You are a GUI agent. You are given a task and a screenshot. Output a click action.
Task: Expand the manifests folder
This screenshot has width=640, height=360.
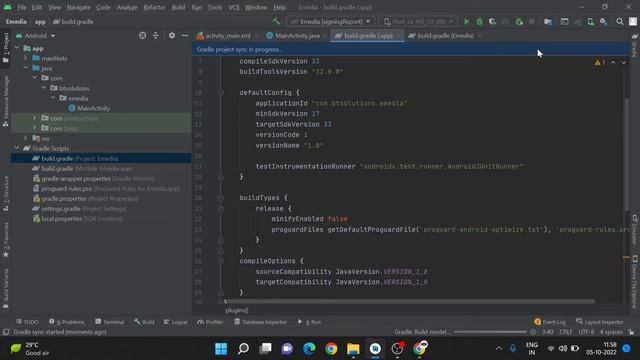pos(26,58)
